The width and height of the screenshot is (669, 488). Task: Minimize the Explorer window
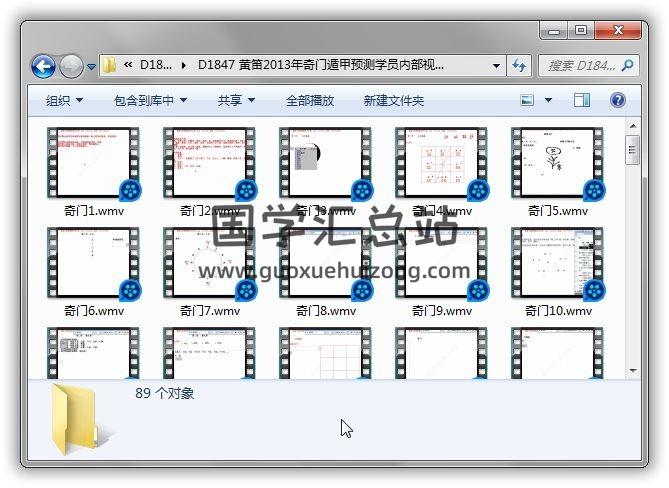(553, 31)
